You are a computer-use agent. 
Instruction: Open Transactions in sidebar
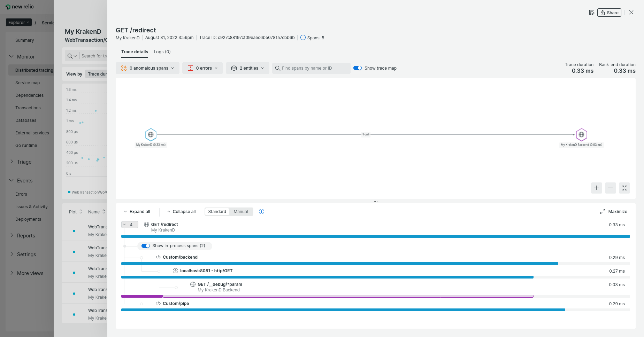pos(28,108)
